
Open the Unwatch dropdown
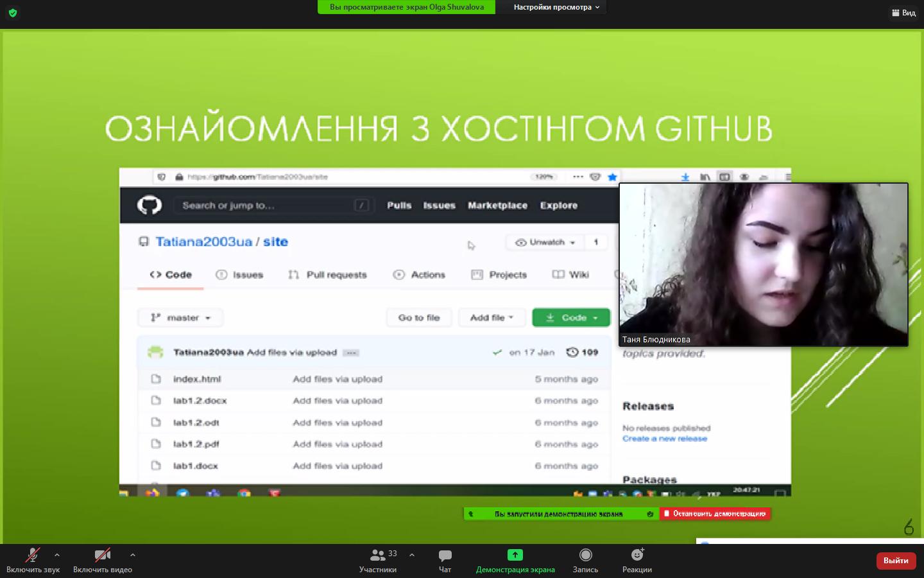545,242
